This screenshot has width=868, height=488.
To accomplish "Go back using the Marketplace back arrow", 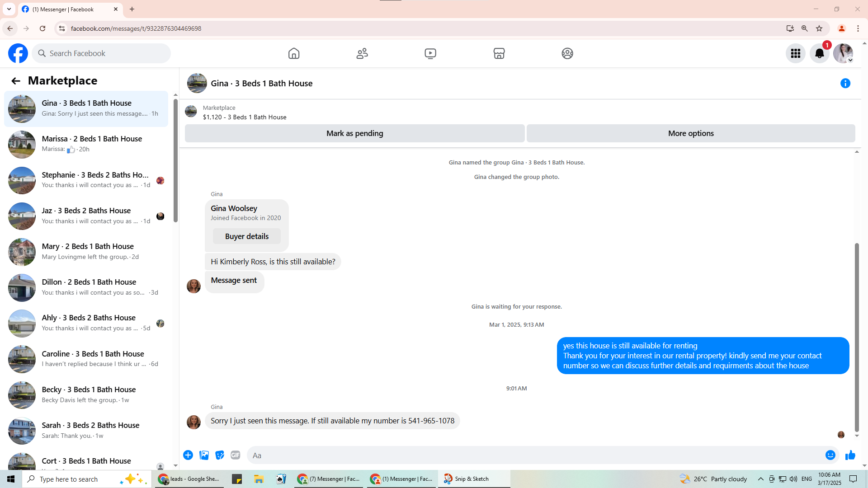I will pos(16,81).
